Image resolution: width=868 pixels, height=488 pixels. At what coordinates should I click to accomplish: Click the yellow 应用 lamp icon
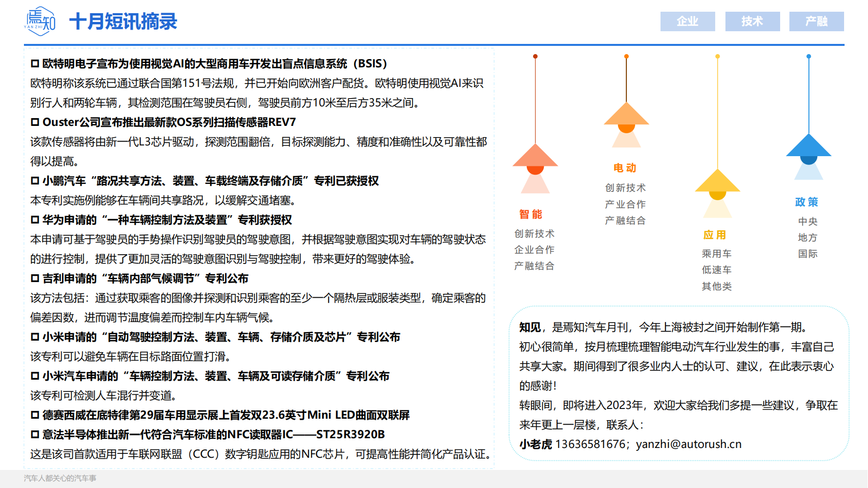click(718, 193)
